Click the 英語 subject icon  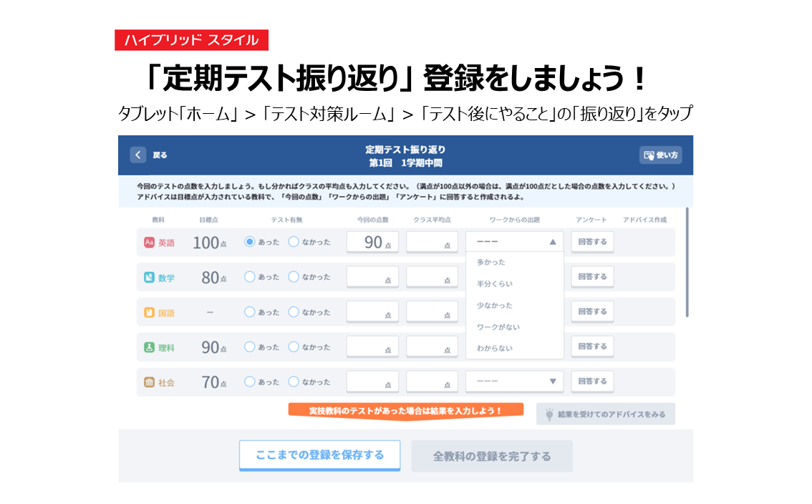(x=149, y=243)
